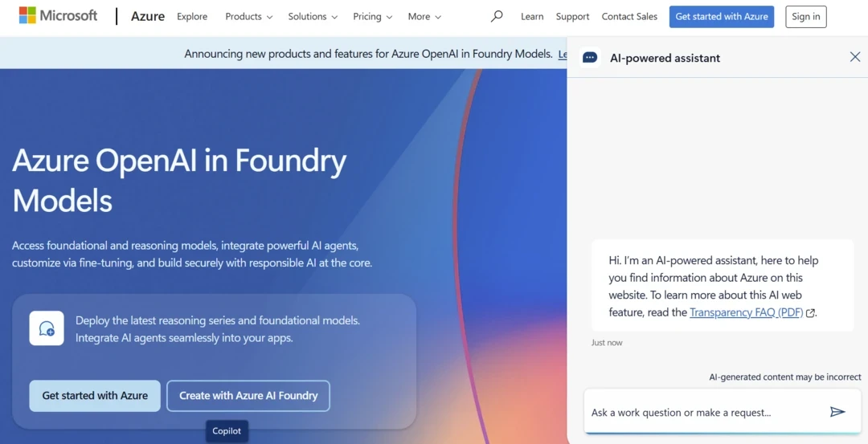Click the Microsoft logo
Image resolution: width=868 pixels, height=444 pixels.
click(58, 16)
